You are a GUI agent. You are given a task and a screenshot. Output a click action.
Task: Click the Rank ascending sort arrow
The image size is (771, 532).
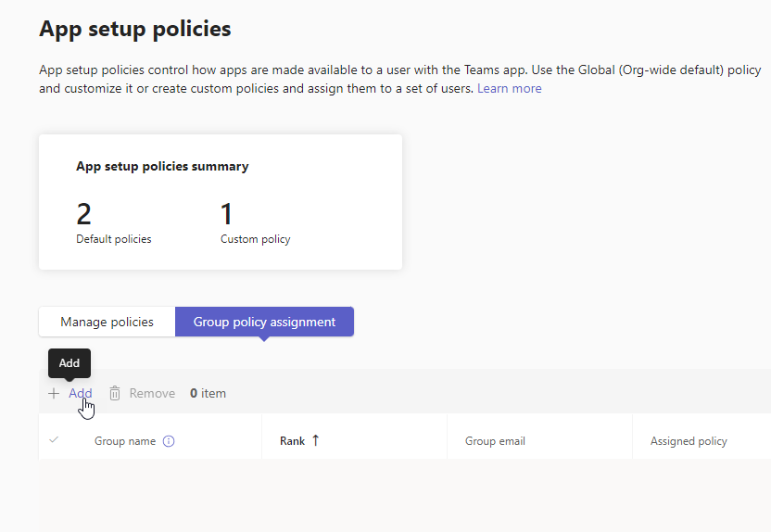[x=315, y=441]
